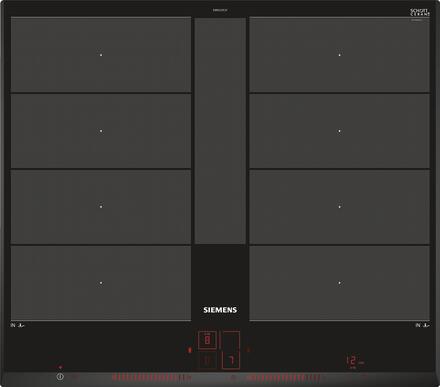Tap the red indicator left of zone displays
440x387 pixels.
pos(190,350)
